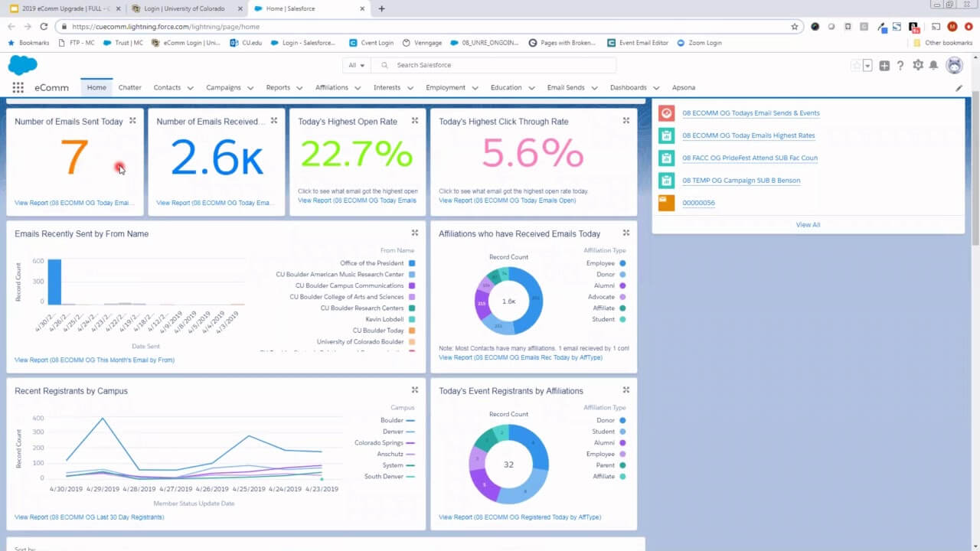Expand the Campaigns tab dropdown chevron
This screenshot has height=551, width=980.
click(x=250, y=88)
